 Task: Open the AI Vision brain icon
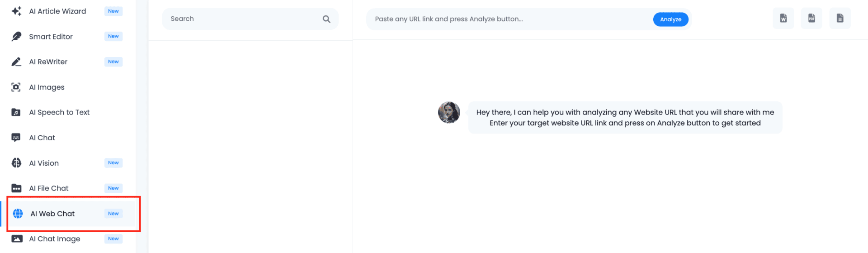pos(16,163)
